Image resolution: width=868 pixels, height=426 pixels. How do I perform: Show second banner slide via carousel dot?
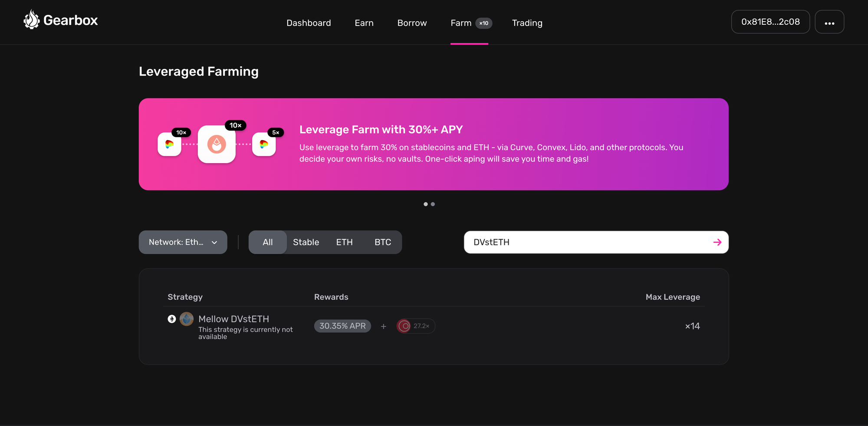(433, 204)
